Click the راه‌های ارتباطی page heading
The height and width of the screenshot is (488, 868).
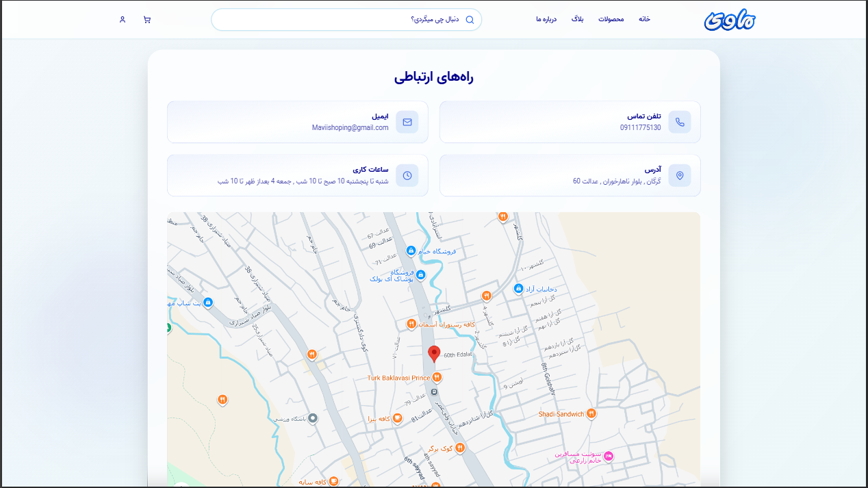[434, 77]
